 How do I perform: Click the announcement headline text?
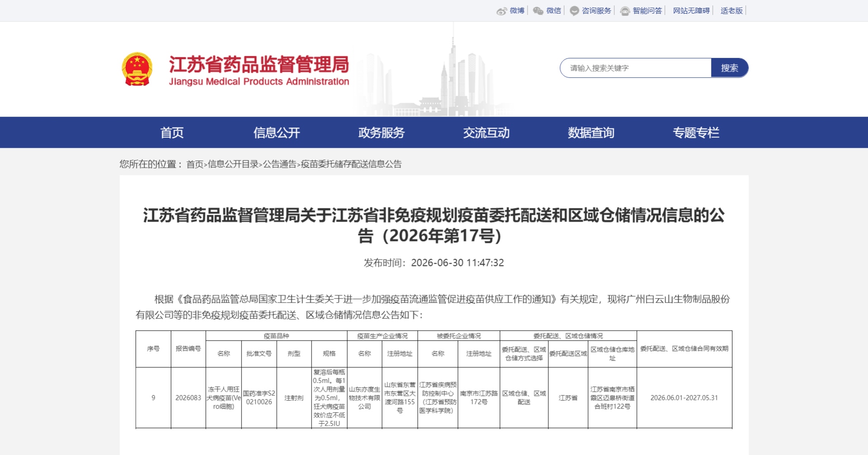[434, 225]
